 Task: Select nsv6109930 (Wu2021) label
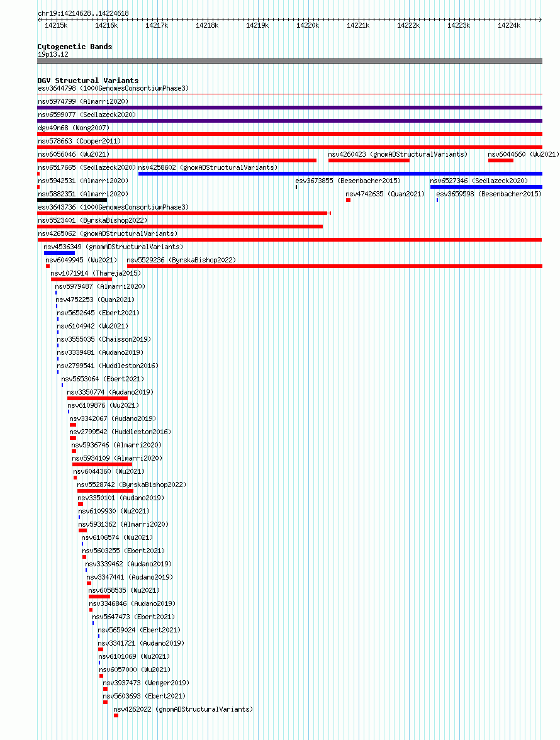pos(114,511)
